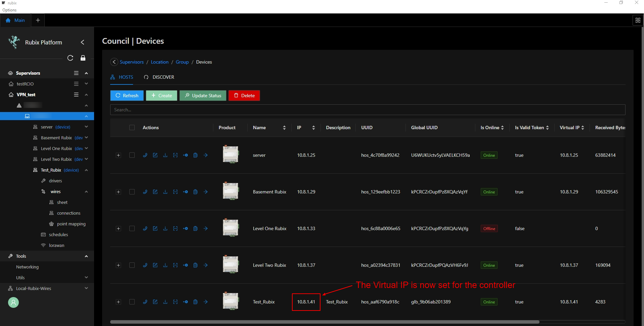Screen dimensions: 644x326
Task: Click the download icon in the Test_Rubix row
Action: tap(165, 302)
